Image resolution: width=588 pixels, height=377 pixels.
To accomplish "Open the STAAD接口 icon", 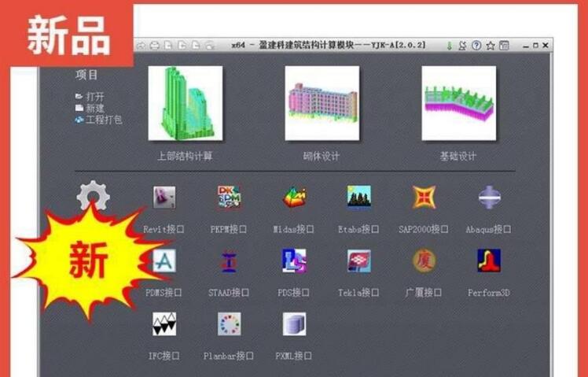I will coord(229,261).
